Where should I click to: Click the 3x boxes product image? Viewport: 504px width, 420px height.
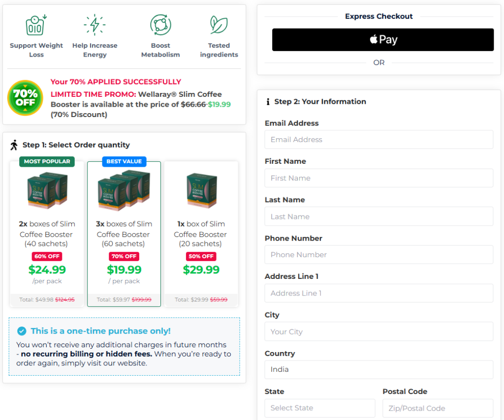124,191
